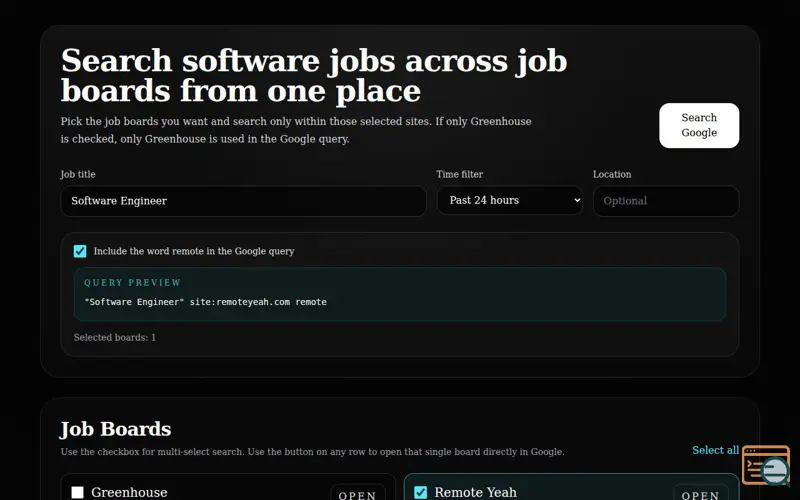Click the query preview text line

click(x=205, y=302)
